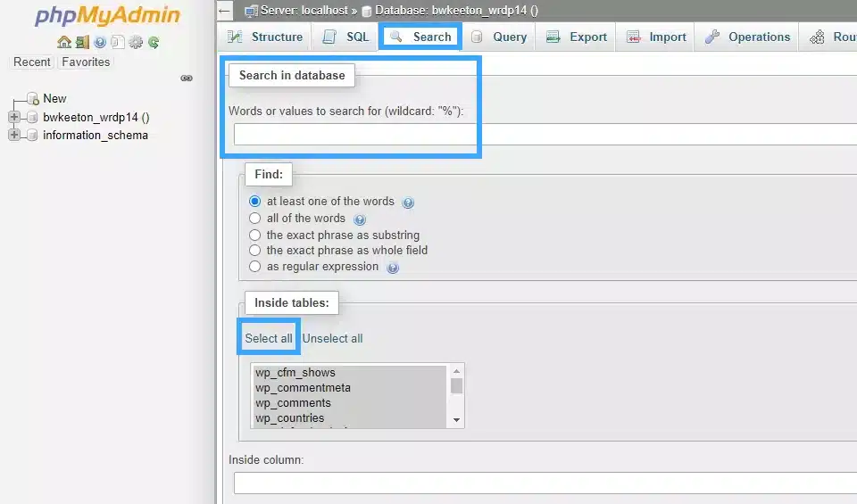This screenshot has width=857, height=504.
Task: Click table list scroll down arrow
Action: pyautogui.click(x=456, y=420)
